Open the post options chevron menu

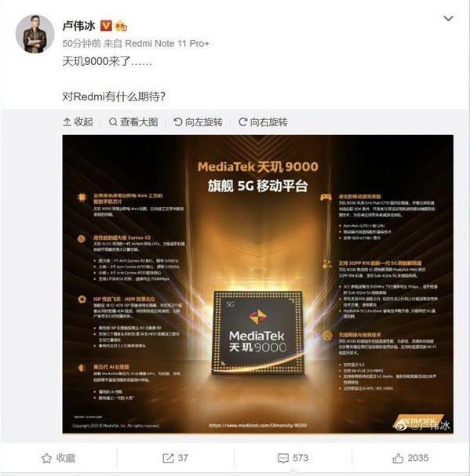448,19
